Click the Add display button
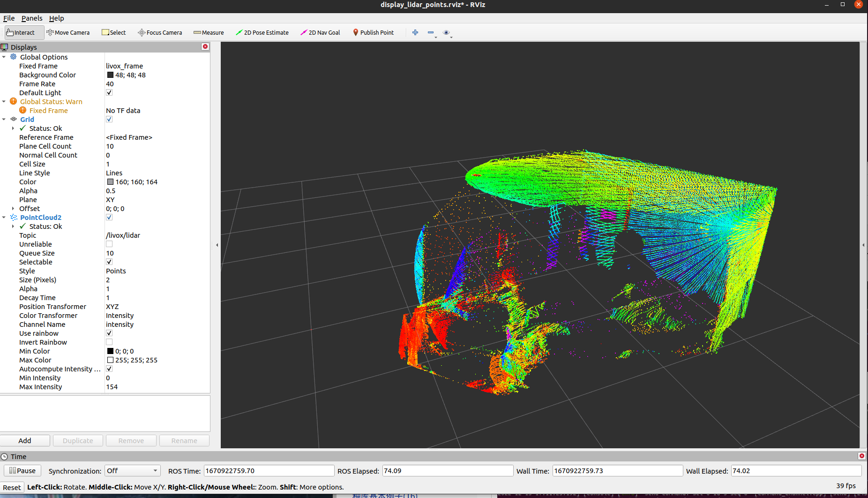Viewport: 868px width, 498px height. pyautogui.click(x=25, y=441)
